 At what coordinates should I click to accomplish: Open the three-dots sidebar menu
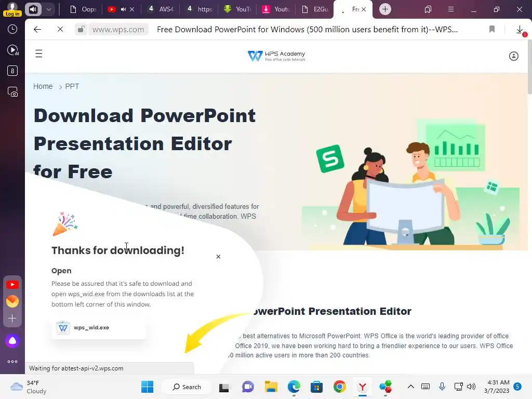click(x=12, y=362)
